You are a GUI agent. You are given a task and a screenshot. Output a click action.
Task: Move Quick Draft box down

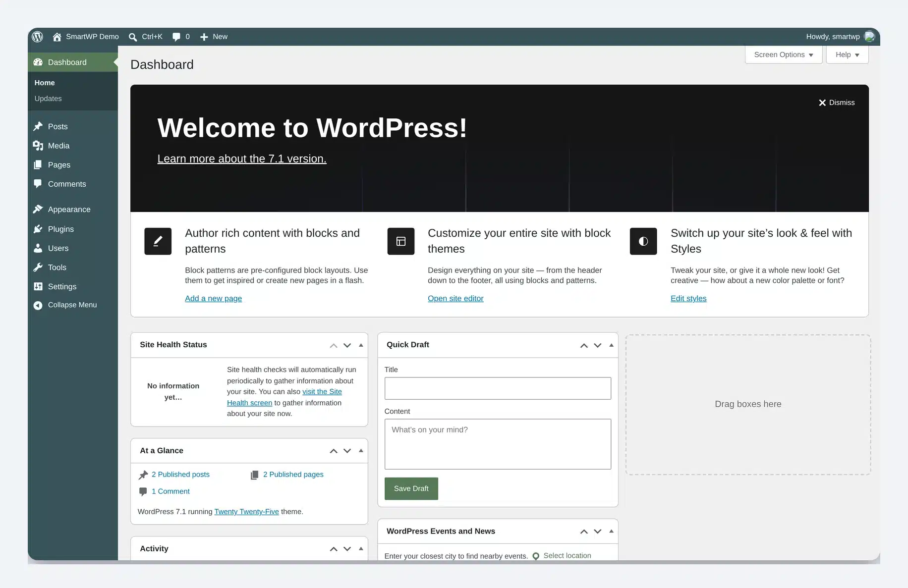click(x=598, y=345)
